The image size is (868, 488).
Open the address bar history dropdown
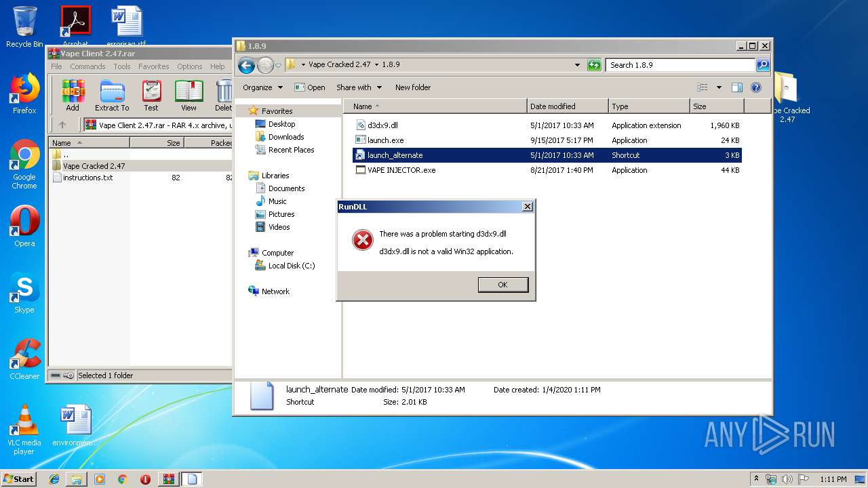(577, 65)
